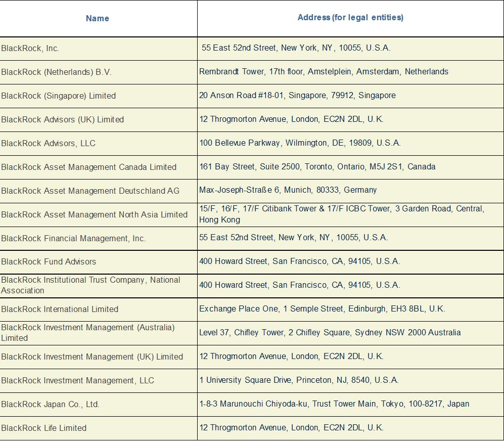Click the Name column header
This screenshot has height=444, width=504.
tap(98, 18)
